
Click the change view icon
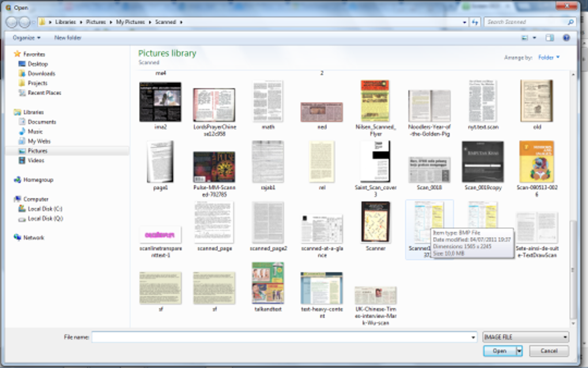[525, 37]
